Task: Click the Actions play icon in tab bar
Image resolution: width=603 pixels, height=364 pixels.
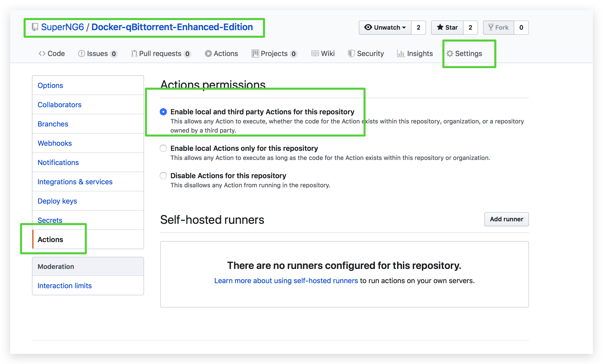Action: pos(208,53)
